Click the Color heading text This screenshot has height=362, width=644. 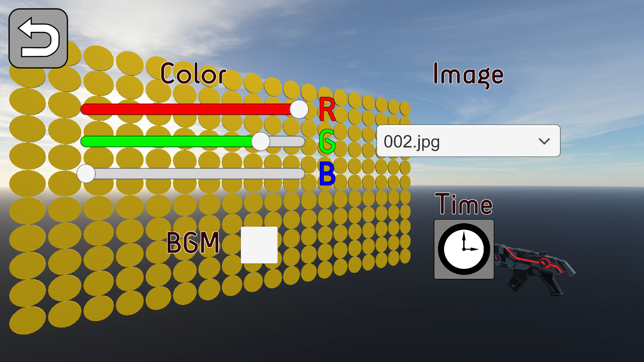tap(193, 73)
